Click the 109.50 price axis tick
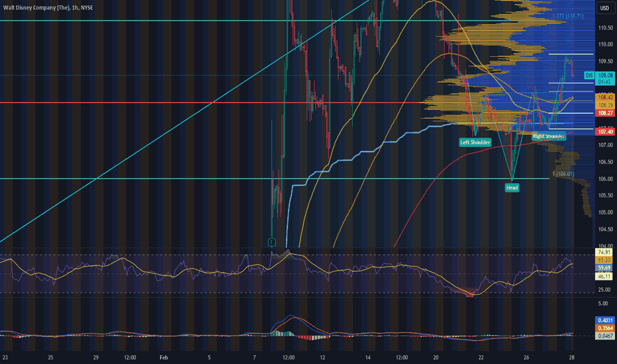 pos(605,62)
